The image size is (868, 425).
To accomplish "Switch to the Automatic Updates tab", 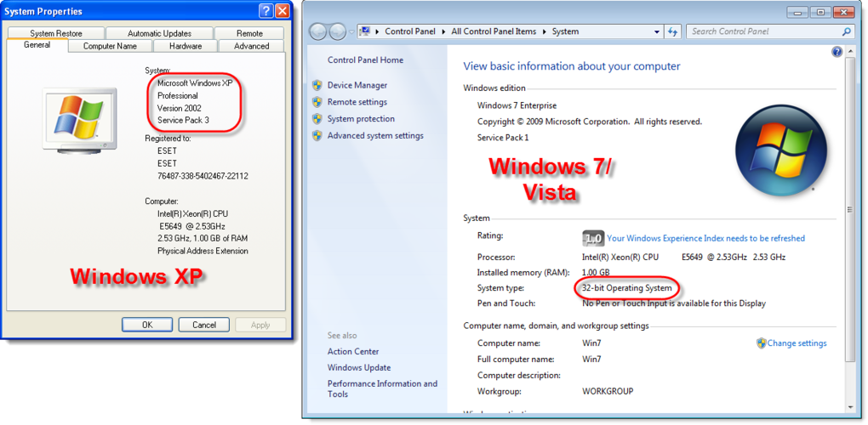I will 159,33.
